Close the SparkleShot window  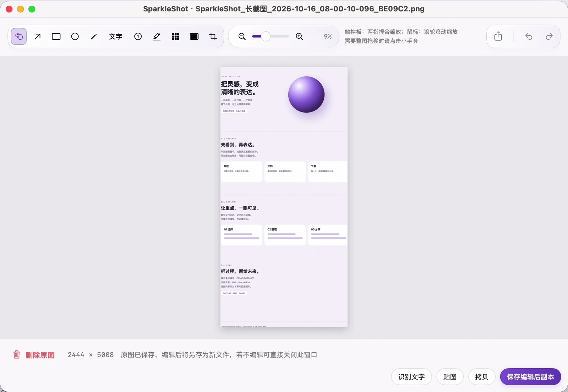(x=9, y=9)
